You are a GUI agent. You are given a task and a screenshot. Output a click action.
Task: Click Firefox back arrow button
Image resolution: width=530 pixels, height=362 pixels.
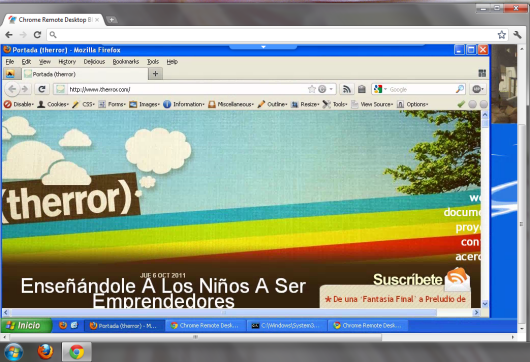(12, 89)
